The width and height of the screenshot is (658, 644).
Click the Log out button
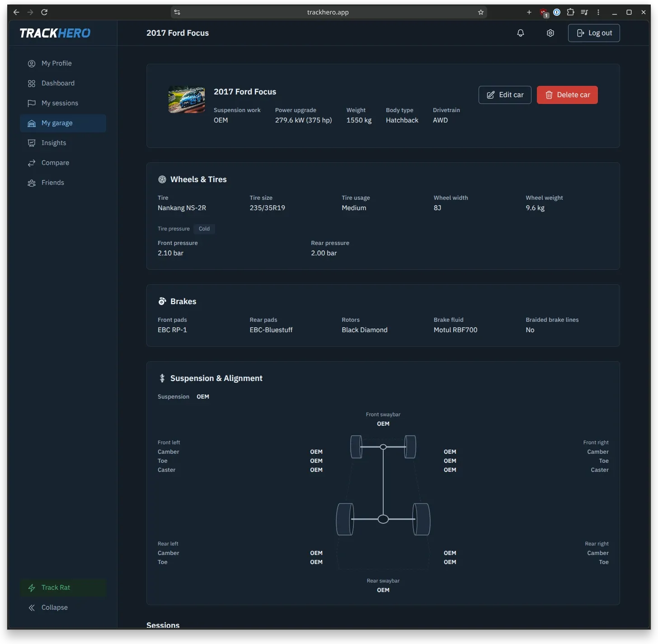[x=594, y=33]
